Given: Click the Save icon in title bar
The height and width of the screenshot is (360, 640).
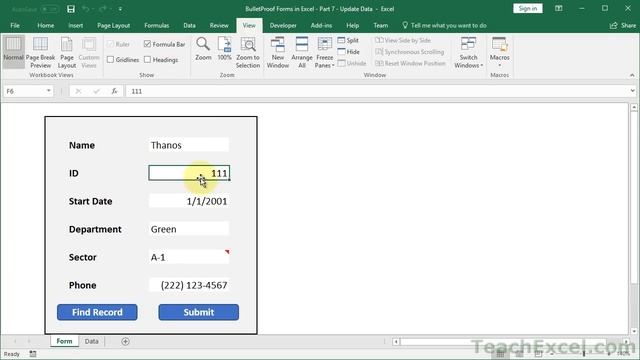Looking at the screenshot, I should [71, 9].
